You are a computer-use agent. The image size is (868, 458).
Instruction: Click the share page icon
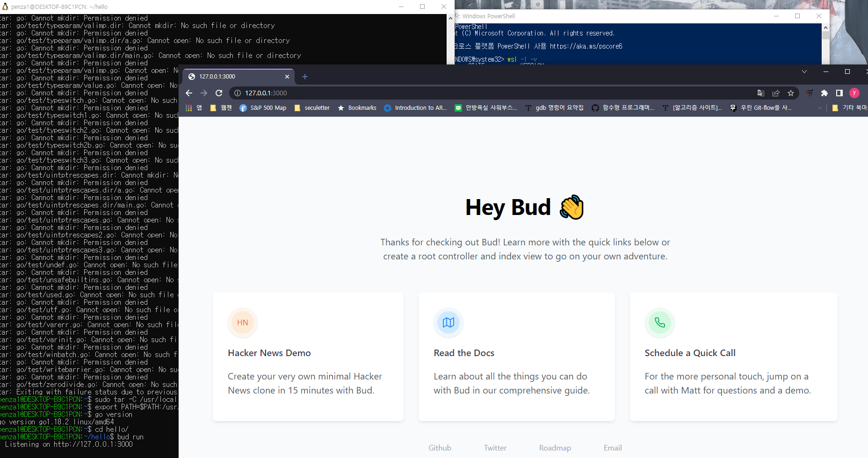(776, 93)
